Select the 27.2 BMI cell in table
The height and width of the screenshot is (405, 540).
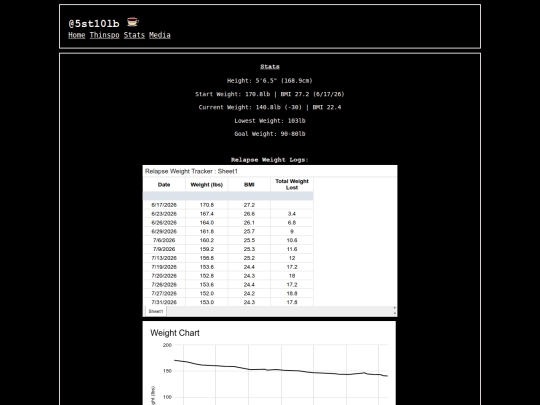pyautogui.click(x=249, y=205)
